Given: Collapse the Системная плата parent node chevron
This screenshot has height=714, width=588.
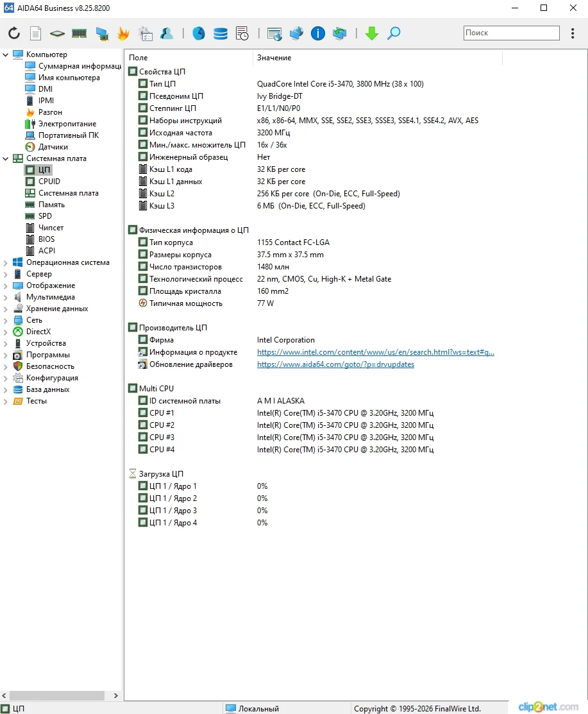Looking at the screenshot, I should pyautogui.click(x=6, y=159).
